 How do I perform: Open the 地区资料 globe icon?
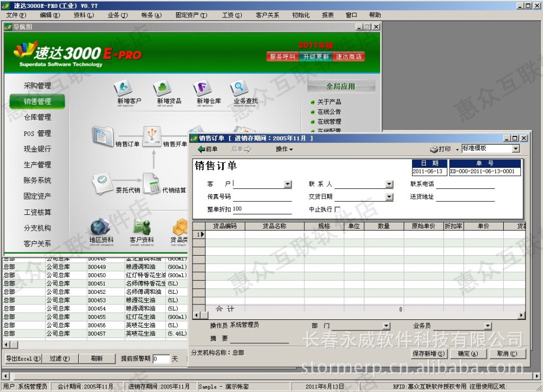[x=101, y=228]
